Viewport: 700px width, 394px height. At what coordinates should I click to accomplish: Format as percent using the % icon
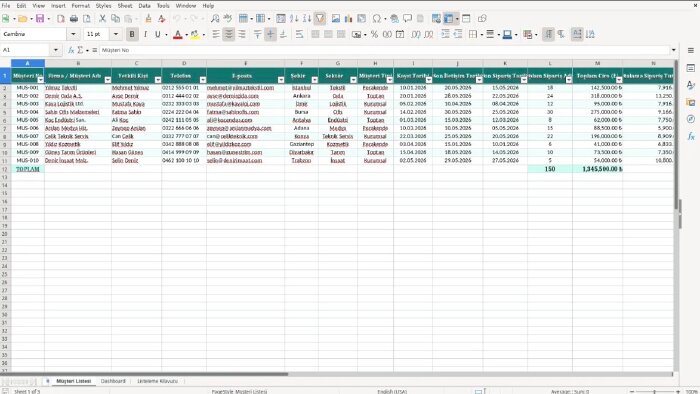(374, 34)
